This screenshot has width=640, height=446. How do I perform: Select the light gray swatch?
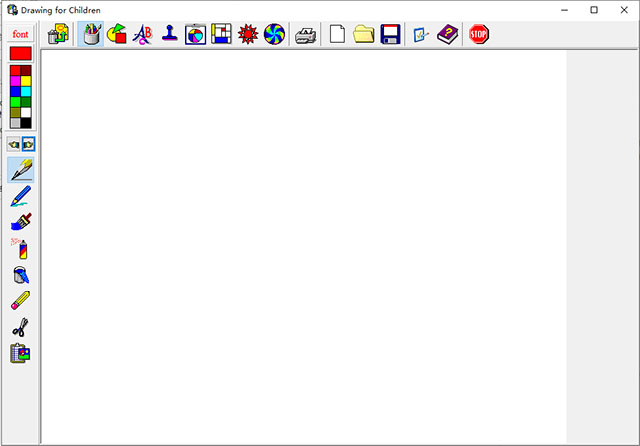[15, 123]
